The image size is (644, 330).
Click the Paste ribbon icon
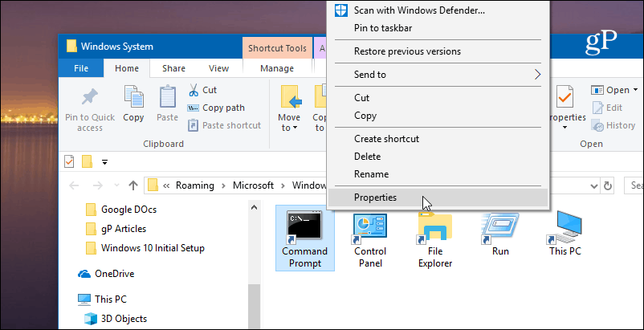(167, 104)
